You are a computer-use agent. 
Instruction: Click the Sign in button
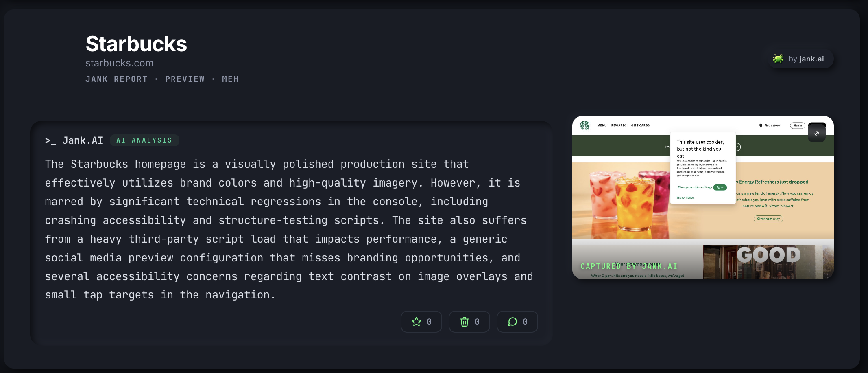point(797,125)
